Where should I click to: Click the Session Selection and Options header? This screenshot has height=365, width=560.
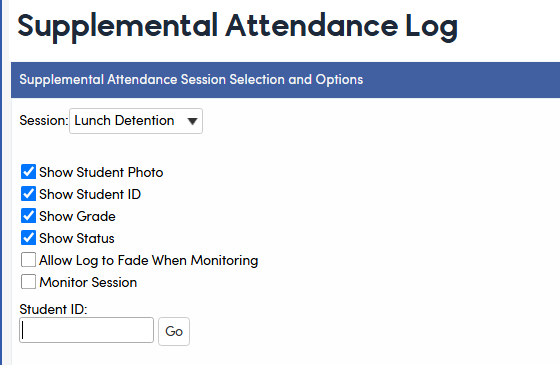coord(191,80)
